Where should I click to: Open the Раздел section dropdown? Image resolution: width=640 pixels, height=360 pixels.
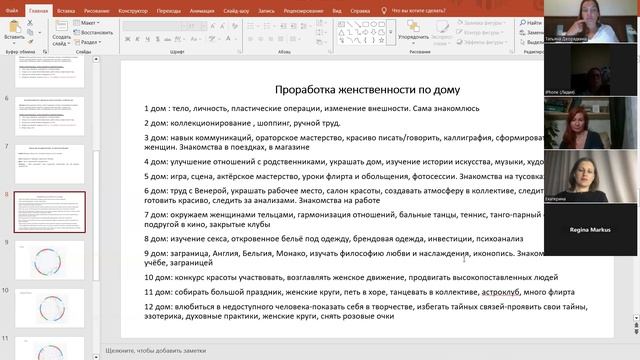pyautogui.click(x=88, y=42)
